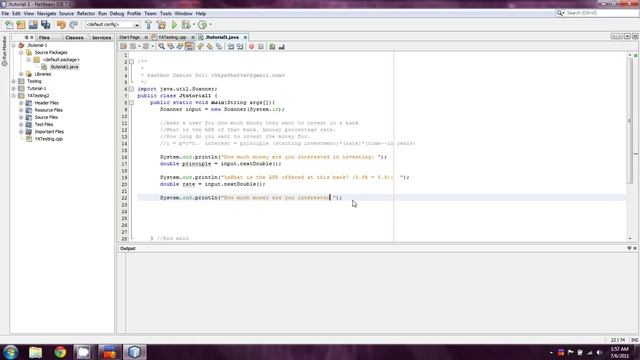640x360 pixels.
Task: Click the Clean and Build icon
Action: (161, 24)
